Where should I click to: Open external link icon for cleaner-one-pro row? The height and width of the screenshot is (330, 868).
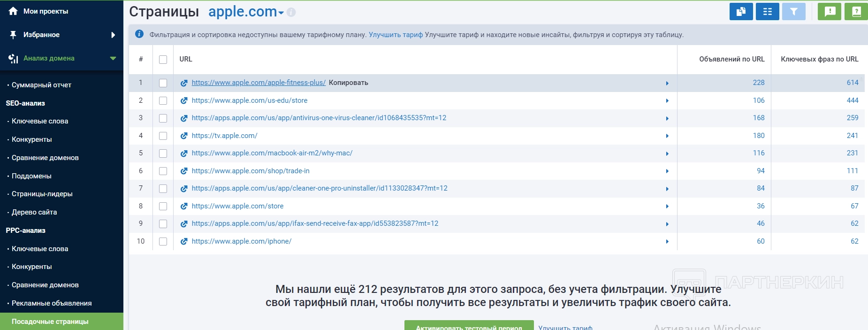coord(184,189)
